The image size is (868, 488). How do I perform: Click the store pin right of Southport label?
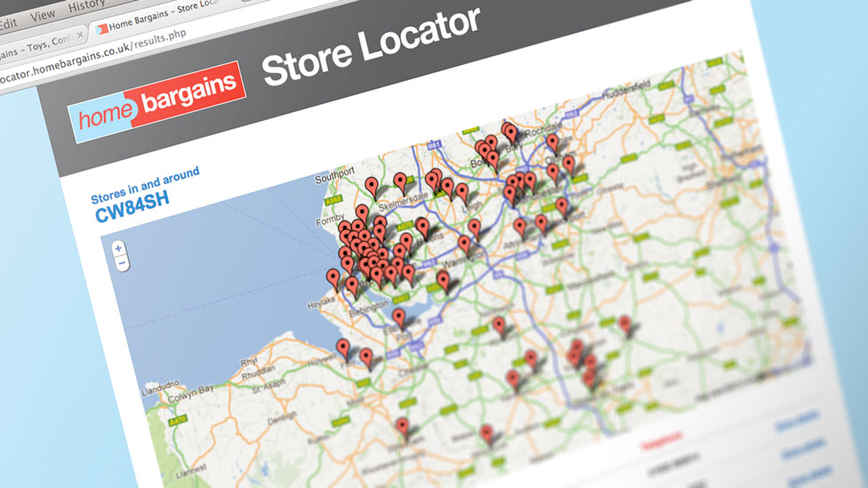click(x=372, y=187)
